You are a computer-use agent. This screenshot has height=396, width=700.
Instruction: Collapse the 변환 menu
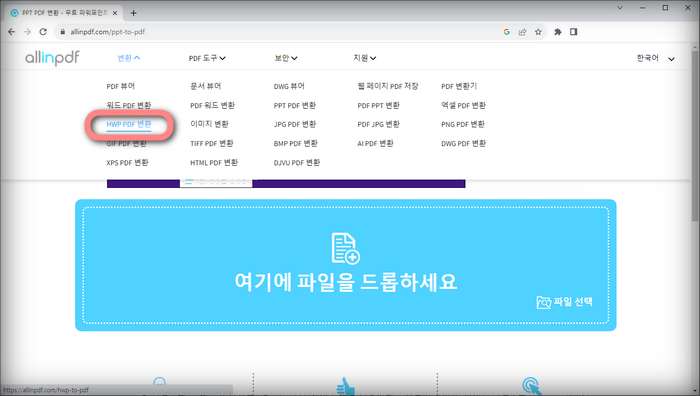129,58
